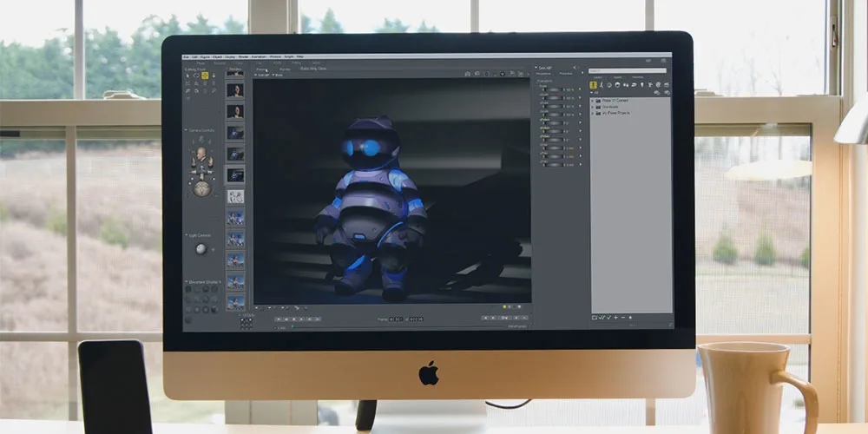Click the first sphere in Document Display Style
This screenshot has height=434, width=868.
188,291
